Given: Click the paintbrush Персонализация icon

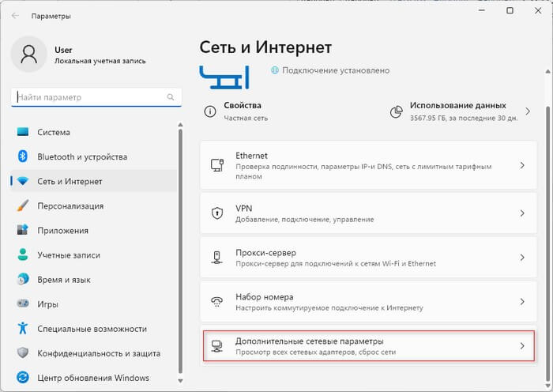Looking at the screenshot, I should coord(23,205).
